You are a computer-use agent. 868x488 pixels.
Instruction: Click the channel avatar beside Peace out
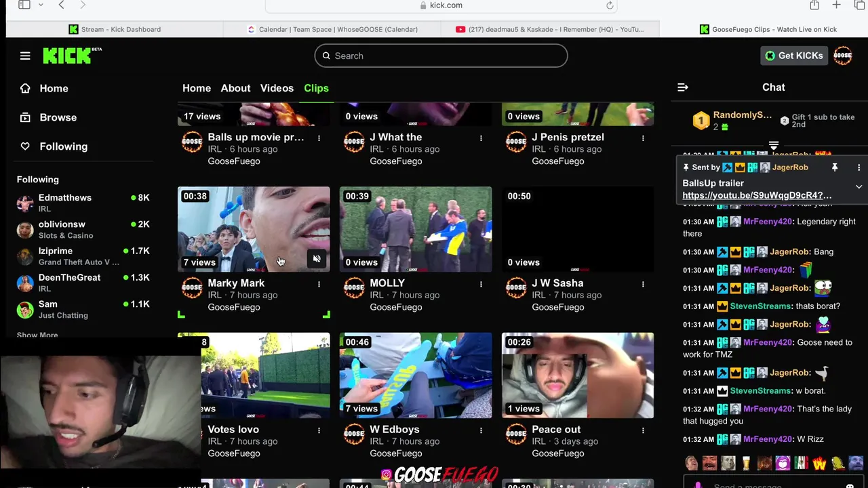[516, 434]
